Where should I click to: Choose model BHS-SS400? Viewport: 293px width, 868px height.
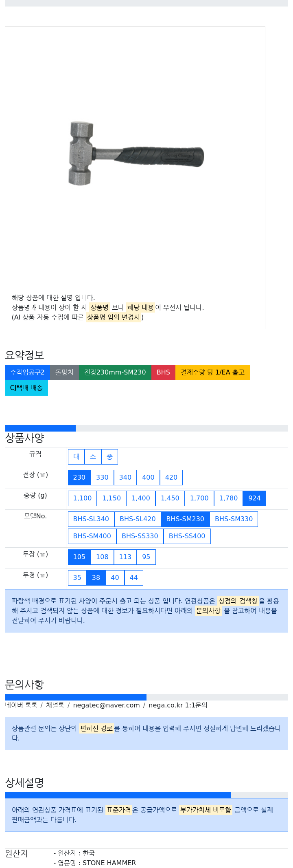click(187, 536)
